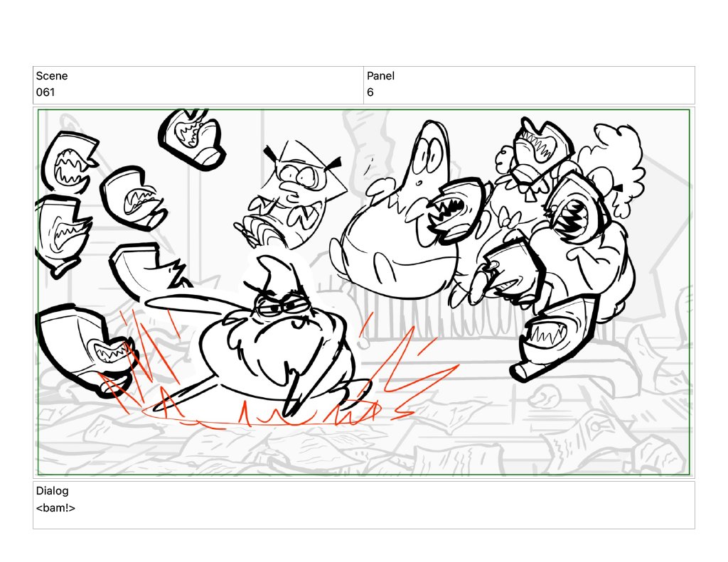Click the clam biting the starfish character's arm
Image resolution: width=728 pixels, height=562 pixels.
point(455,206)
